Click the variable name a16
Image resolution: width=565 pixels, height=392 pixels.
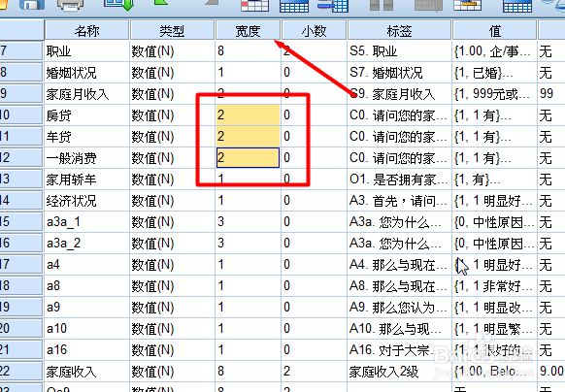(56, 349)
